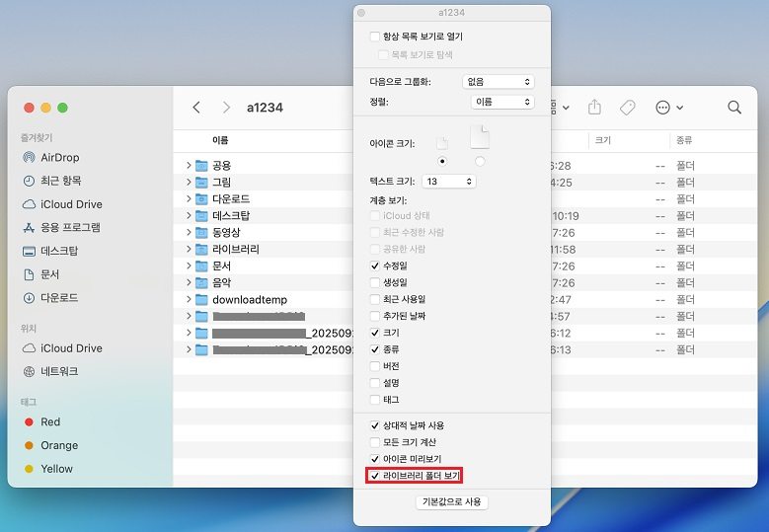Sort by the 종류 column header
This screenshot has width=769, height=532.
[x=684, y=141]
